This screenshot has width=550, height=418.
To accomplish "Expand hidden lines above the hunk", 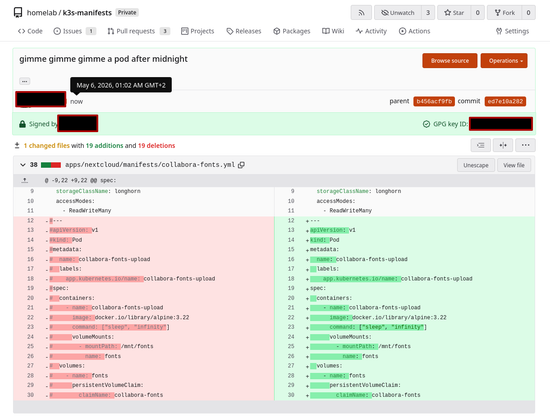I will [x=25, y=180].
